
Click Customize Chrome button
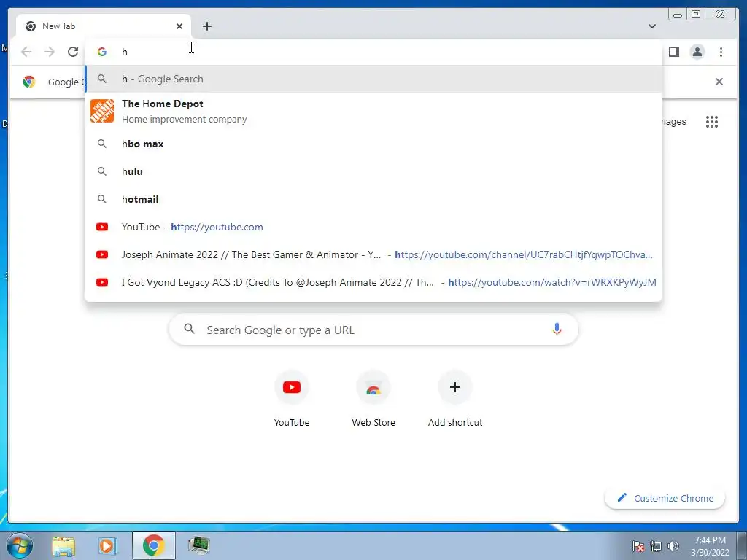coord(665,498)
